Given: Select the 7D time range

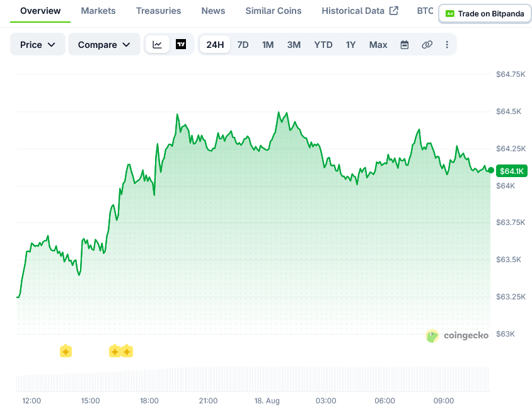Looking at the screenshot, I should (x=243, y=44).
